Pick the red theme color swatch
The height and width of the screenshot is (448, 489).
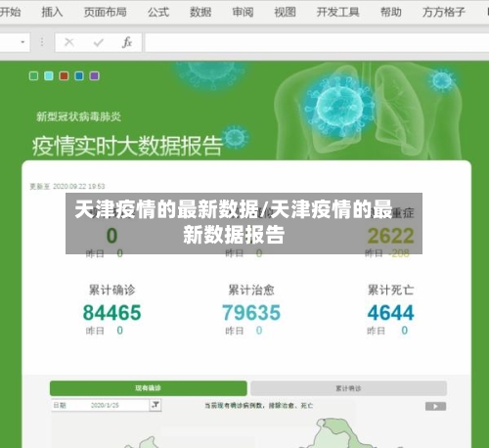[x=64, y=76]
